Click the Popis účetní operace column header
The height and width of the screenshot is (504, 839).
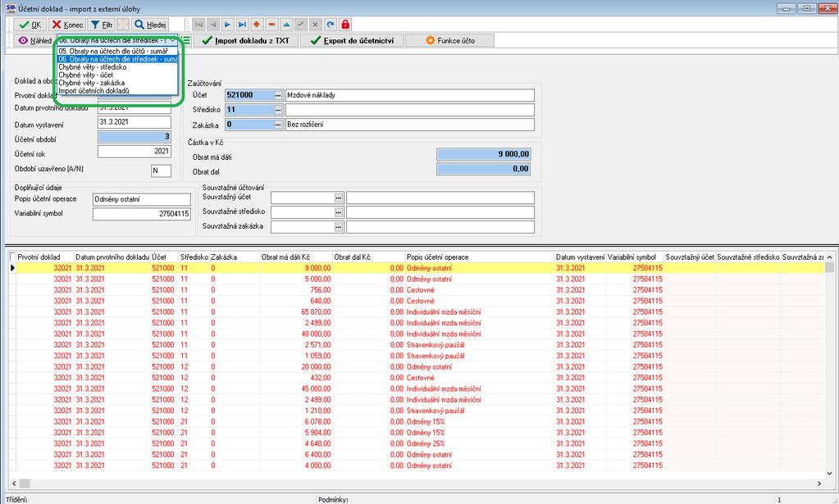pyautogui.click(x=480, y=257)
